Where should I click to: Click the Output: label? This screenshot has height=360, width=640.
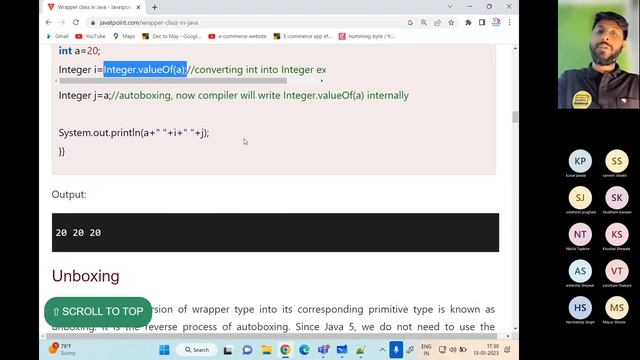(x=69, y=194)
